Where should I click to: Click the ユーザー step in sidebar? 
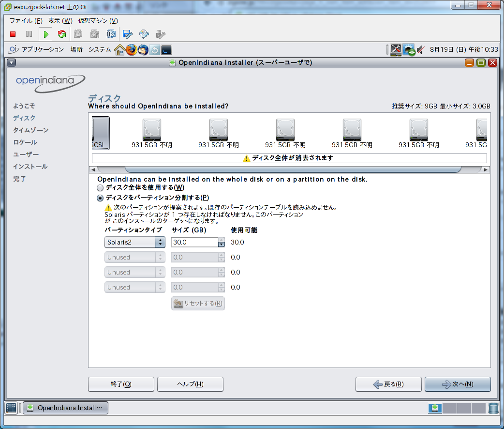coord(26,154)
